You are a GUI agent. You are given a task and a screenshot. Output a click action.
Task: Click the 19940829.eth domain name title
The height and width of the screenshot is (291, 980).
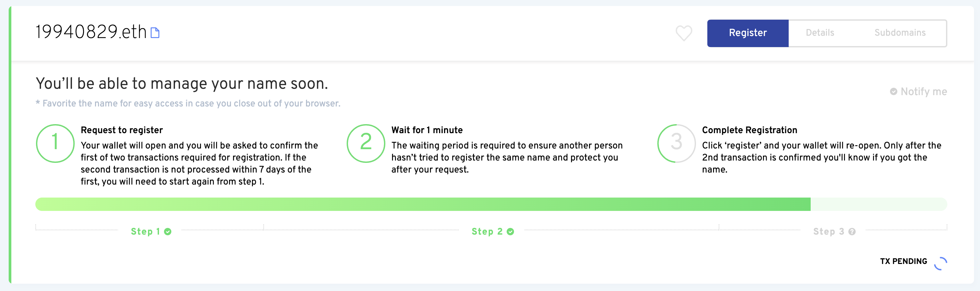tap(91, 32)
